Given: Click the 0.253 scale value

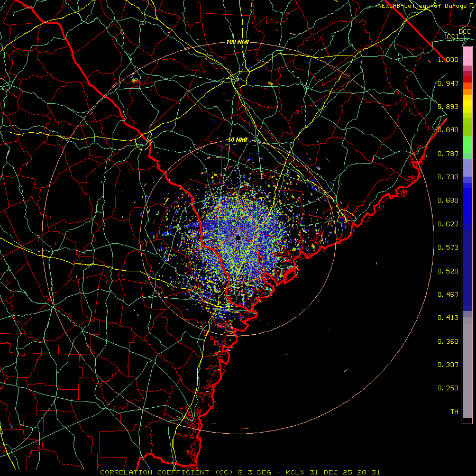Looking at the screenshot, I should (448, 388).
